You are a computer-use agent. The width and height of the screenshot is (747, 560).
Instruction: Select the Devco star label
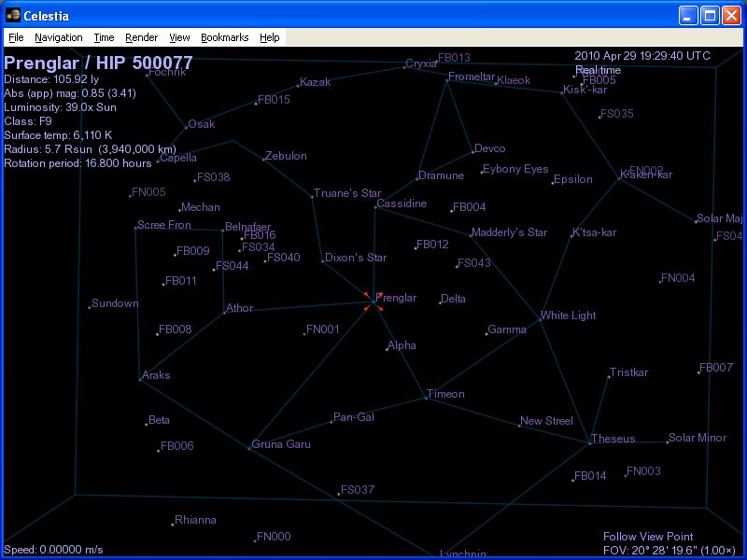click(489, 148)
